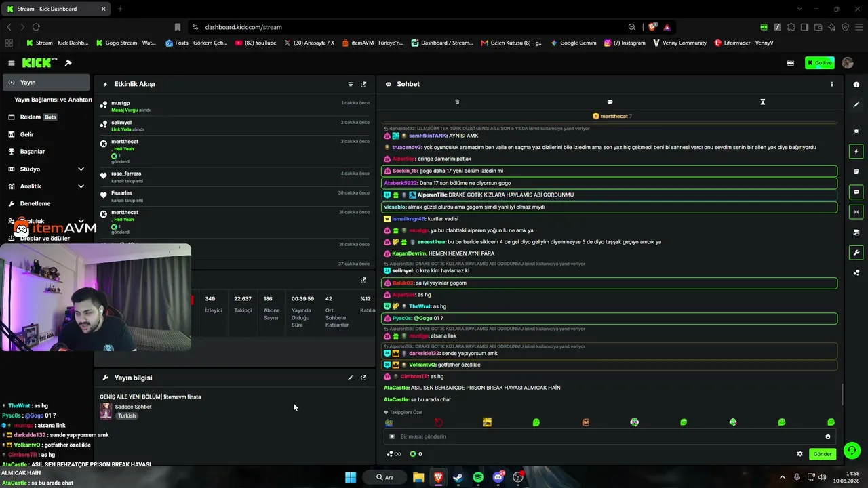Click the wrench icon in right sidebar
Image resolution: width=868 pixels, height=488 pixels.
(856, 253)
